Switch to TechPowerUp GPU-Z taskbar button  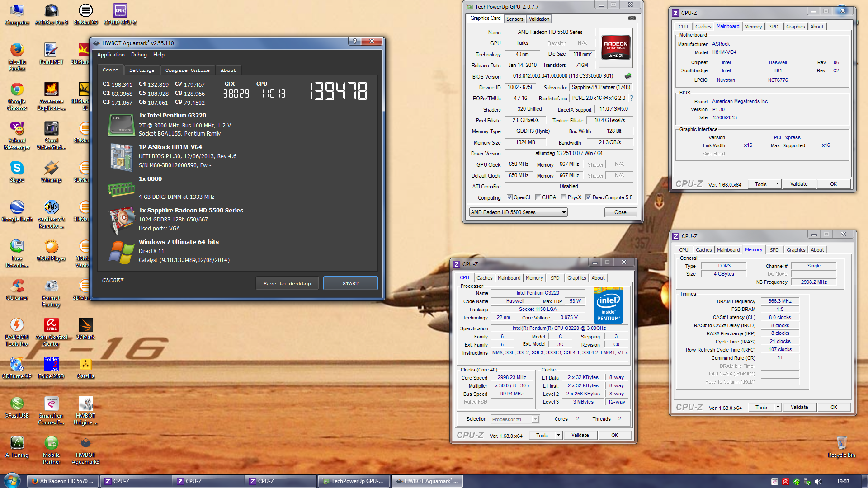[x=354, y=481]
